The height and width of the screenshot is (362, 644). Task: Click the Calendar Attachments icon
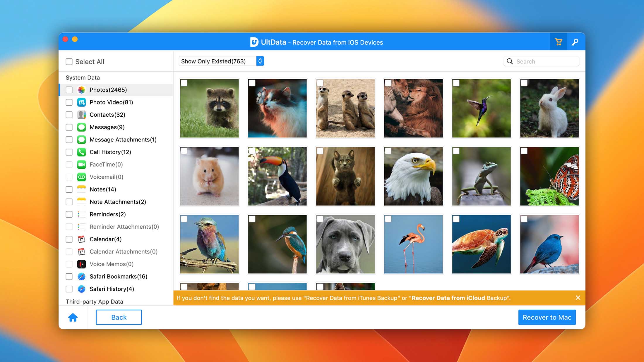(x=81, y=251)
